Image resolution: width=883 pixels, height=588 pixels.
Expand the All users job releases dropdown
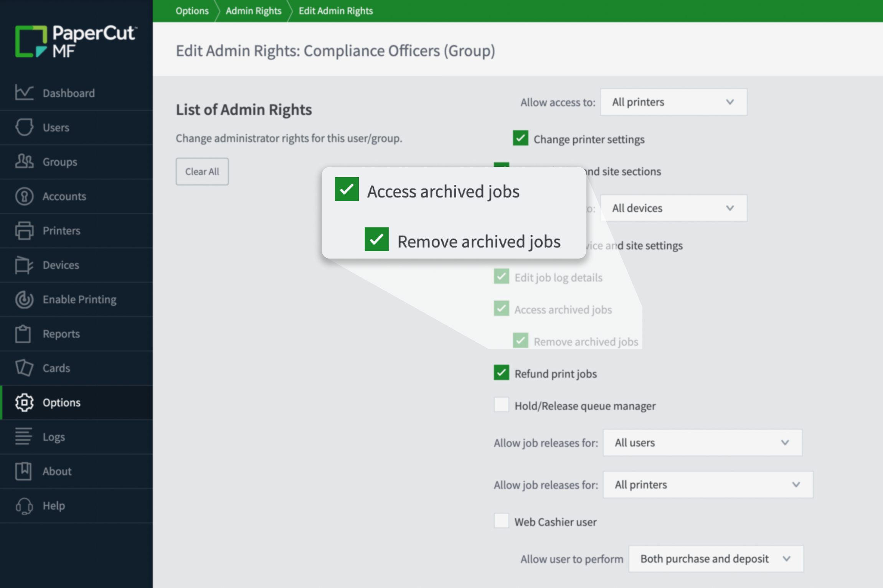coord(702,443)
